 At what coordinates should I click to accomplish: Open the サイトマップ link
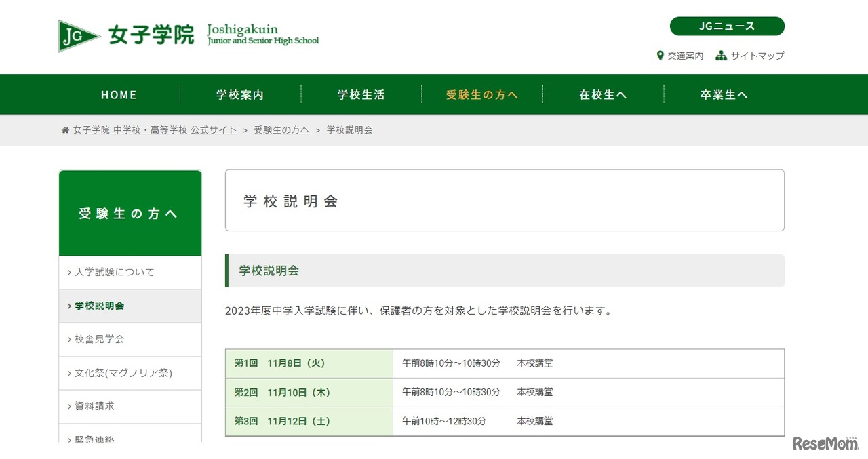[757, 56]
